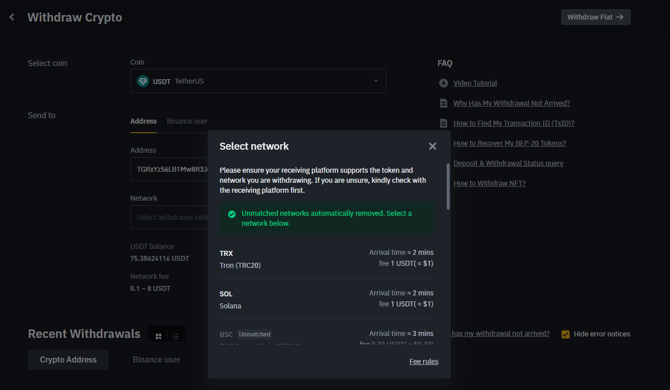
Task: Open How to Recover My BEP-20 Tokens
Action: pos(509,143)
